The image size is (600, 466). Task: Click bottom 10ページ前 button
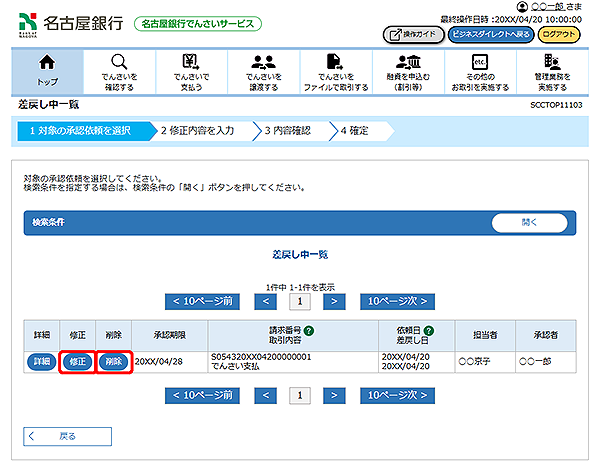203,395
